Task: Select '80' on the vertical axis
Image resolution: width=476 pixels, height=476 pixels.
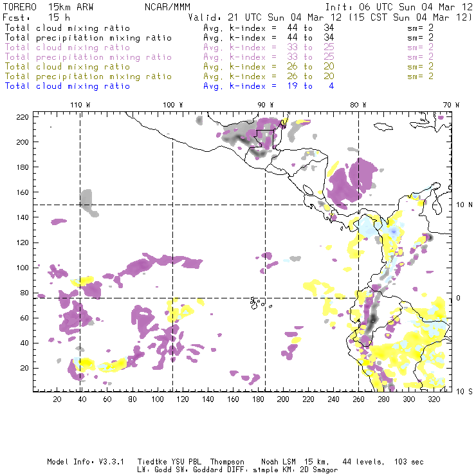Action: [x=24, y=293]
